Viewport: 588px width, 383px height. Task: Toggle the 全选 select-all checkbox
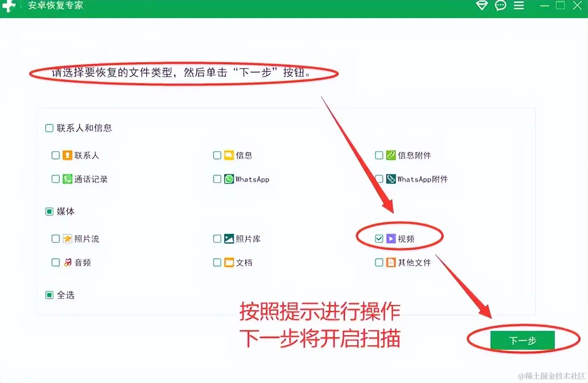49,295
